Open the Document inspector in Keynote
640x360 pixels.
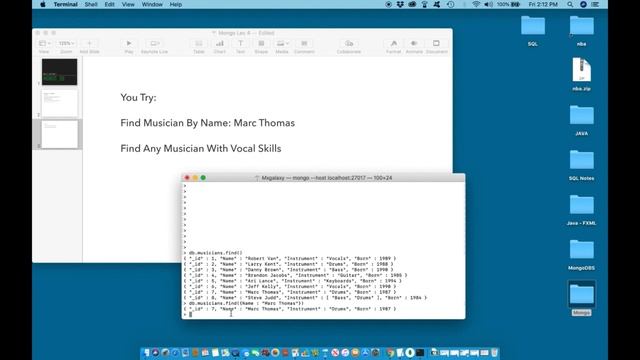tap(436, 44)
